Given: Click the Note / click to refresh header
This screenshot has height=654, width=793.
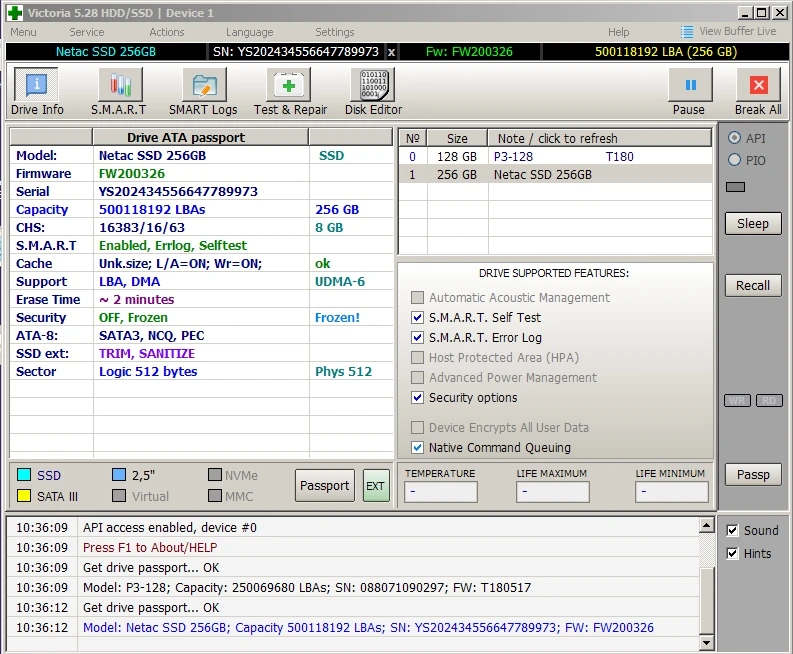Looking at the screenshot, I should tap(599, 138).
